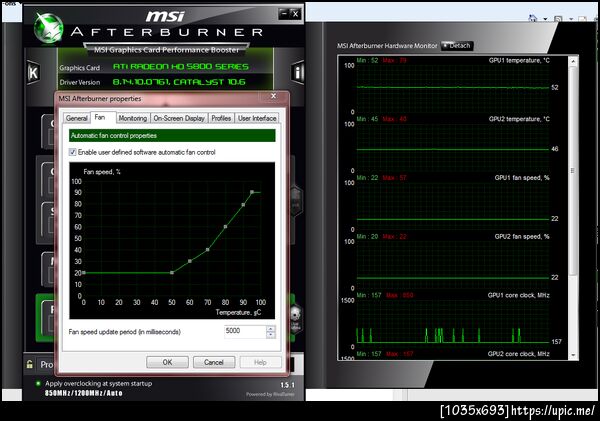Decrease fan speed update period with down arrow
The width and height of the screenshot is (600, 421).
click(271, 335)
